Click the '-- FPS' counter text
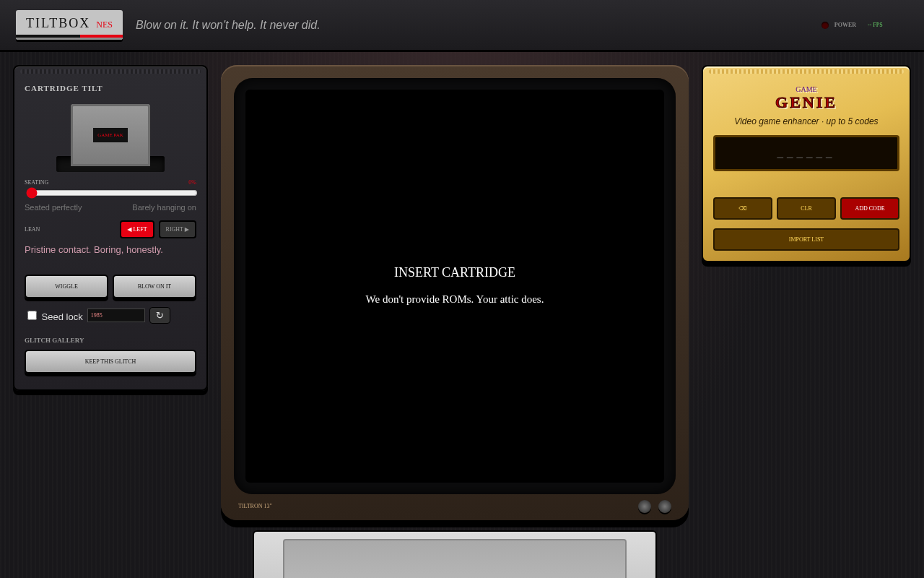924x578 pixels. (x=875, y=25)
